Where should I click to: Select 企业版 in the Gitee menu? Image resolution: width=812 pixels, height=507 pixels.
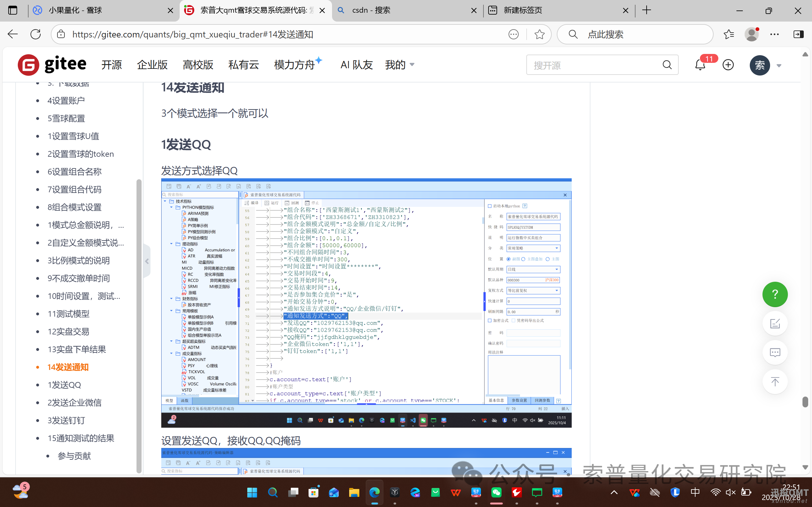point(152,65)
